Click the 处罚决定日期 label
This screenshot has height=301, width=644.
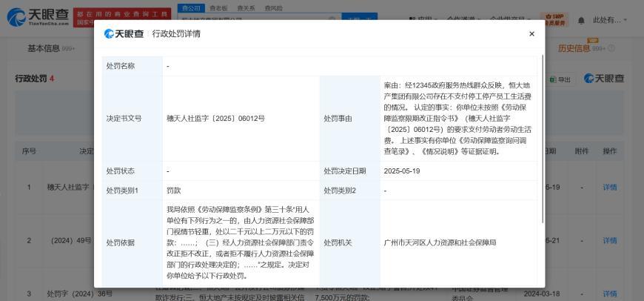(345, 171)
